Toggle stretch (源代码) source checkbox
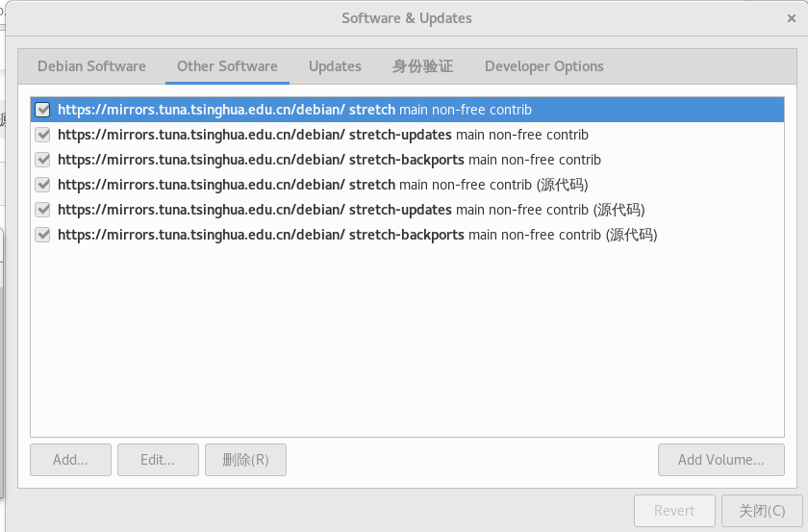 pyautogui.click(x=42, y=185)
